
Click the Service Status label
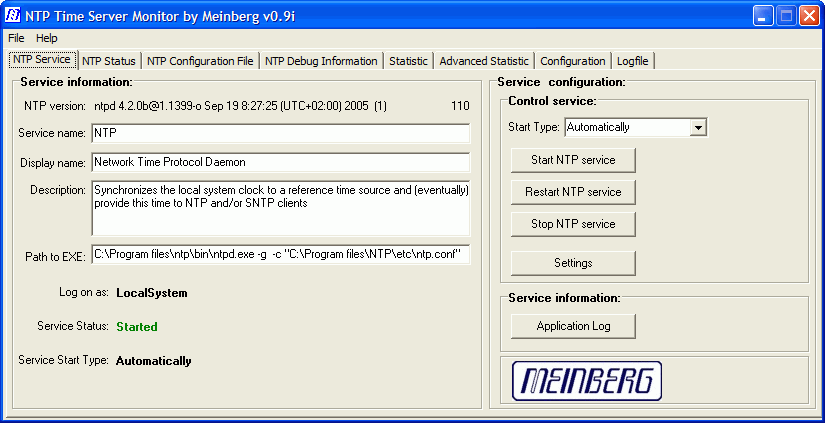point(73,326)
